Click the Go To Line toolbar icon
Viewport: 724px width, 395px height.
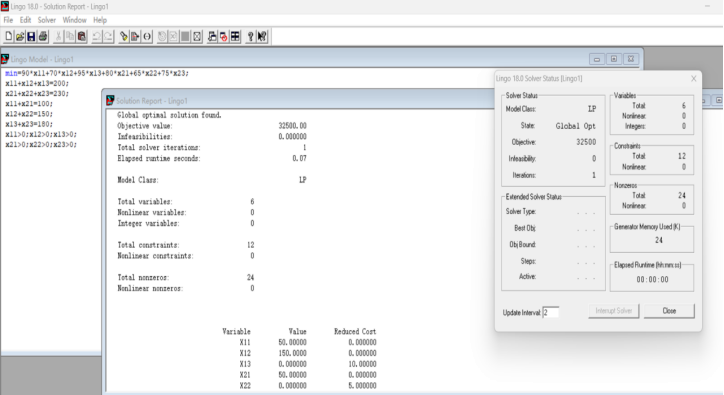pos(135,36)
